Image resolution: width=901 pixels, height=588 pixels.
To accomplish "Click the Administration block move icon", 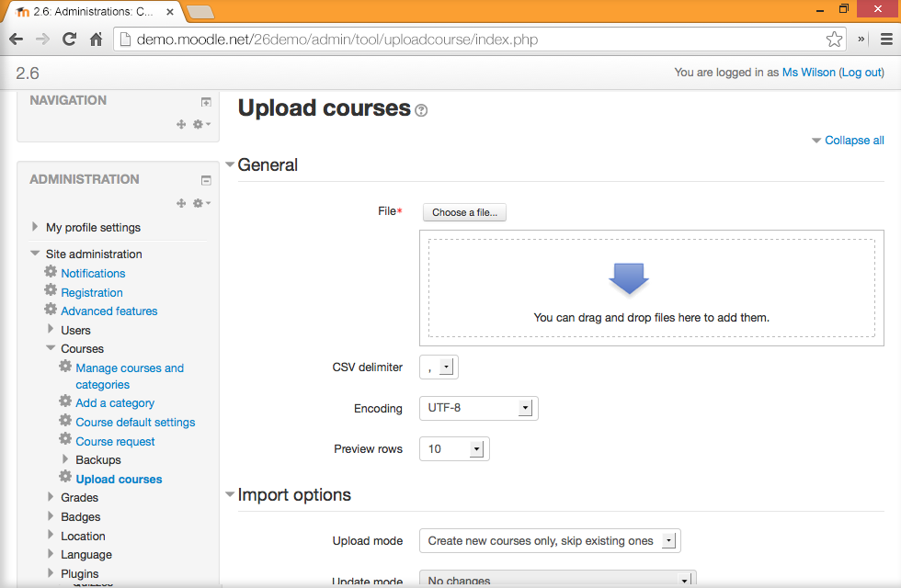I will 181,203.
